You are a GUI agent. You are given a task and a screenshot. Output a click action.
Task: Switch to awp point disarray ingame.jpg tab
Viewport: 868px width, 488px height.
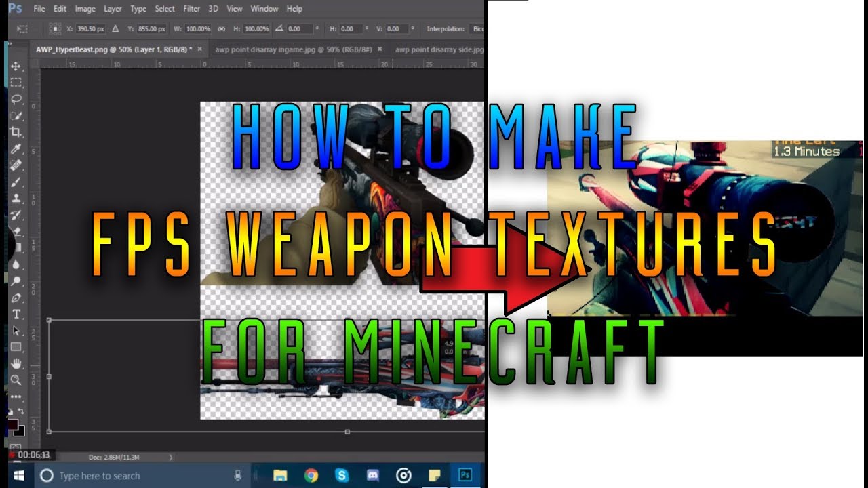tap(294, 49)
